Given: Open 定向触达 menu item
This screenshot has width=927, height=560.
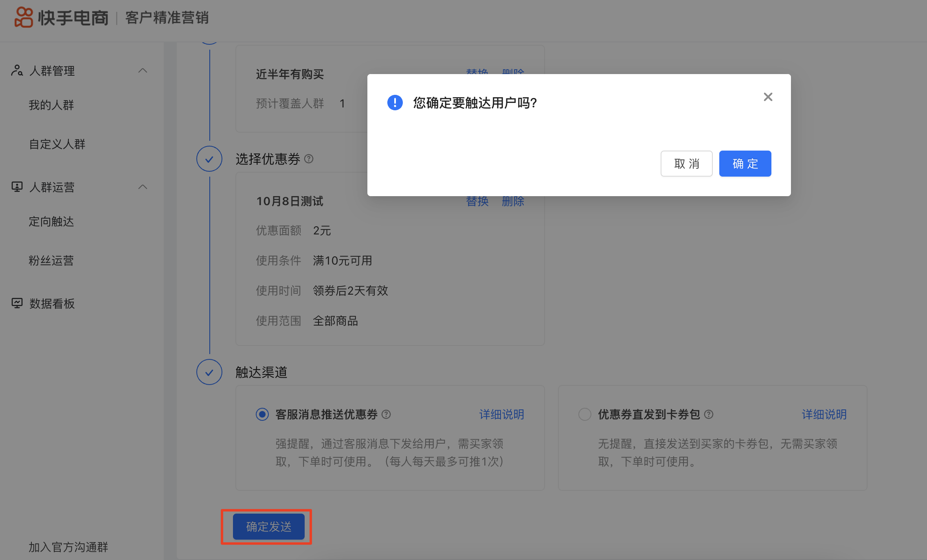Looking at the screenshot, I should pos(51,221).
